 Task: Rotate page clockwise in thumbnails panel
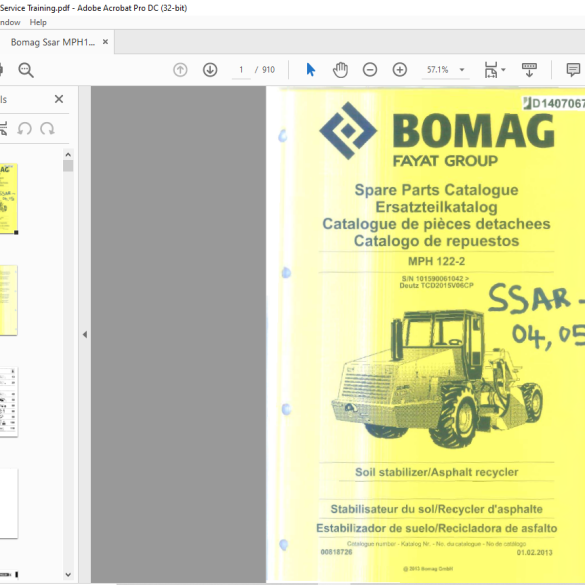pos(47,129)
